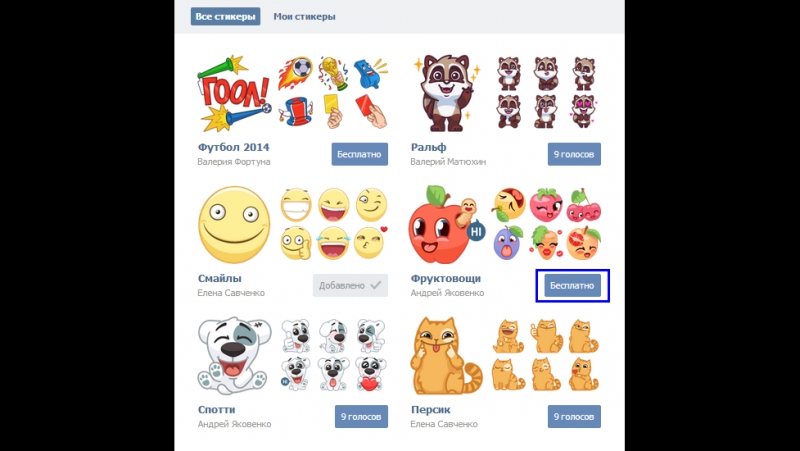The image size is (800, 451).
Task: Toggle the "Добавлено" checkmark for Смайлы
Action: pos(351,286)
